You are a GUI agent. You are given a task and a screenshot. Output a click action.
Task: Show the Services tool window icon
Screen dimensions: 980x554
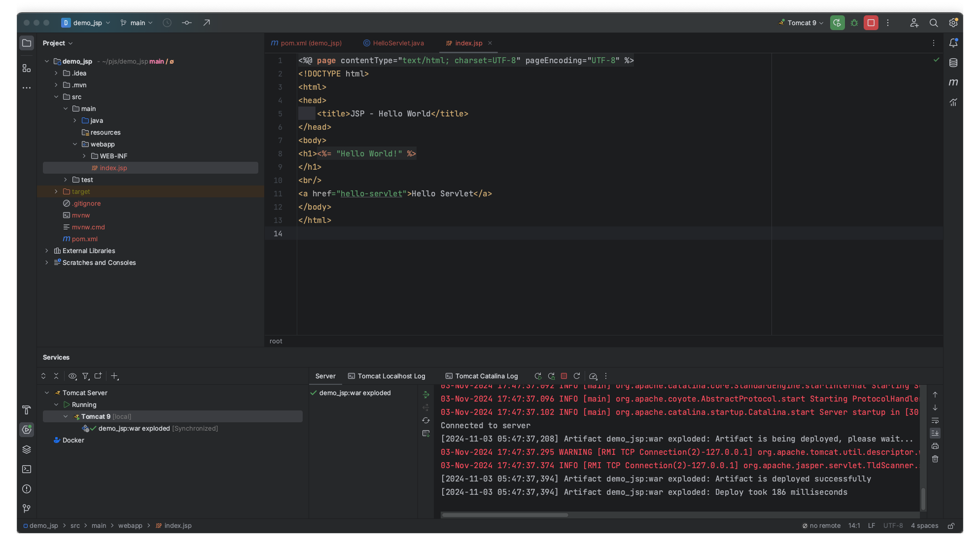pos(27,430)
